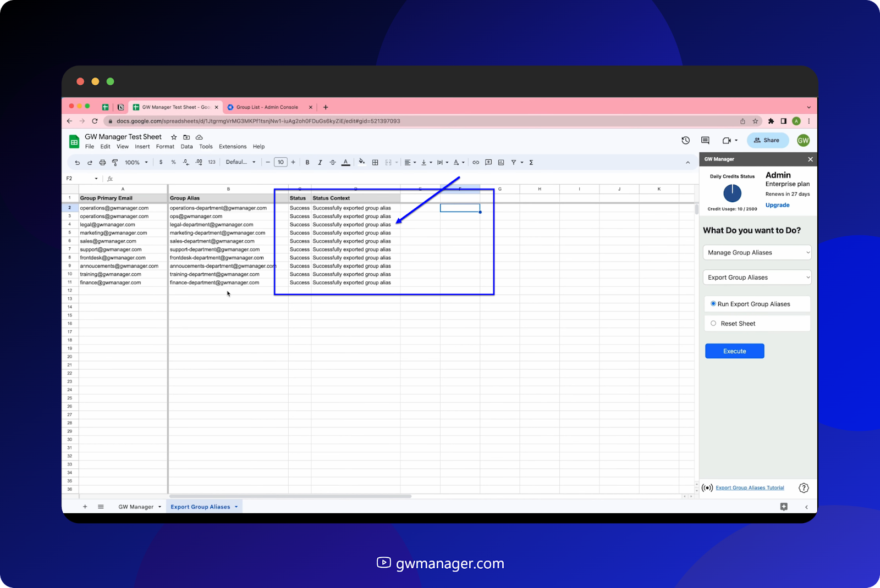Collapse the toolbar with chevron
880x588 pixels.
687,163
